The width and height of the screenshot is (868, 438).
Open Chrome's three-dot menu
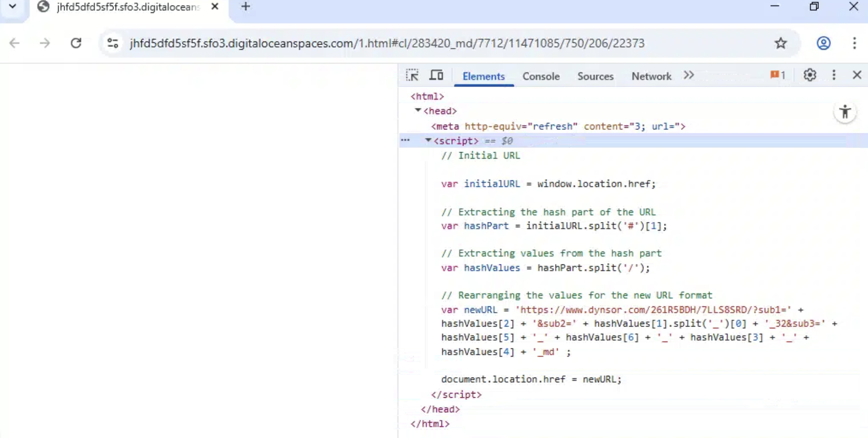click(854, 43)
